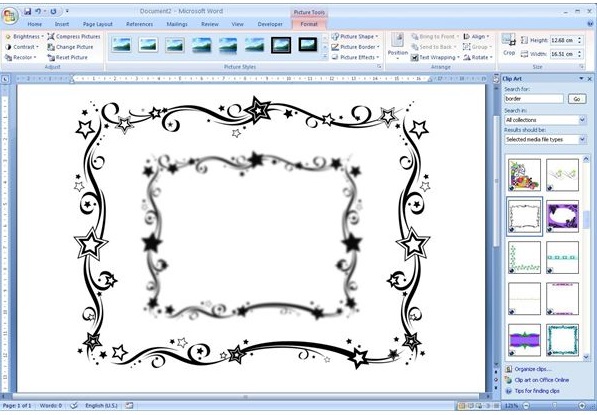This screenshot has width=597, height=415.
Task: Expand the Picture Effects dropdown
Action: click(x=355, y=57)
